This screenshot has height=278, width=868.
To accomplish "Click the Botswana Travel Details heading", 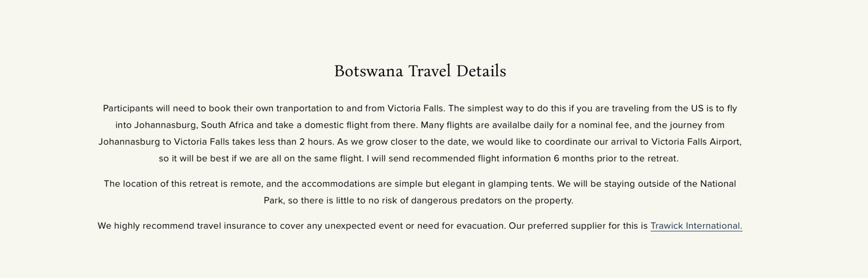I will (x=420, y=71).
